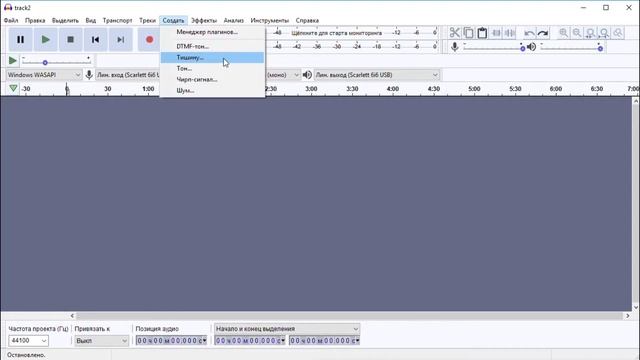Choose 'Тон...' menu entry
The width and height of the screenshot is (640, 360).
(x=212, y=69)
